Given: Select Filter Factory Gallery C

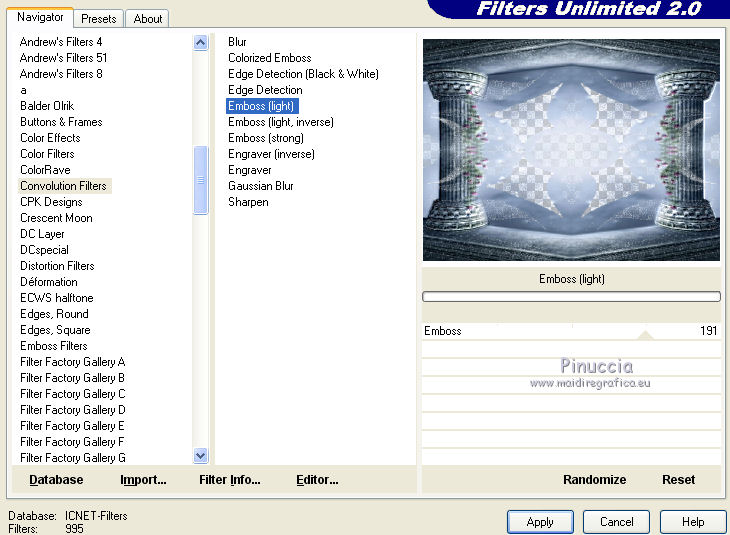Looking at the screenshot, I should [x=73, y=394].
